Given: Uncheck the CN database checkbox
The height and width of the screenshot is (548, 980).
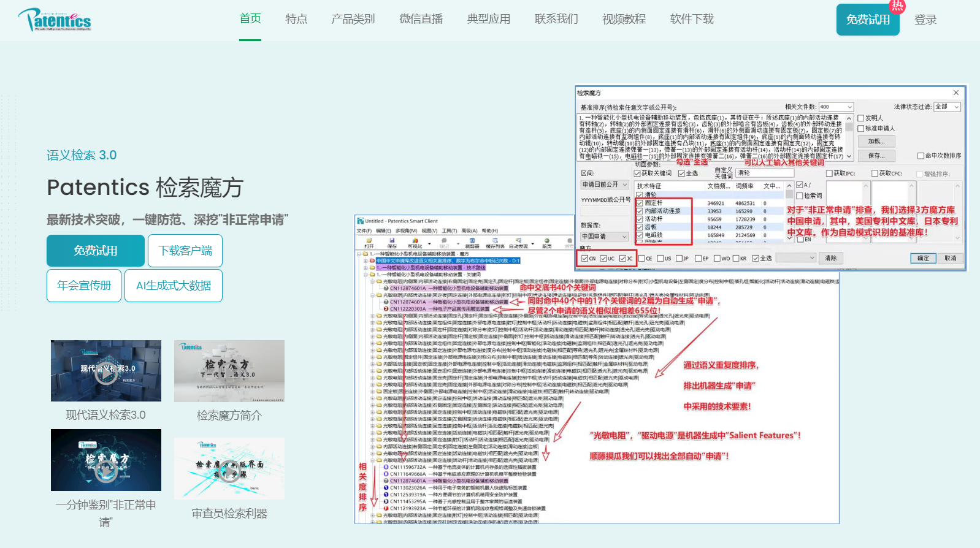Looking at the screenshot, I should tap(585, 258).
